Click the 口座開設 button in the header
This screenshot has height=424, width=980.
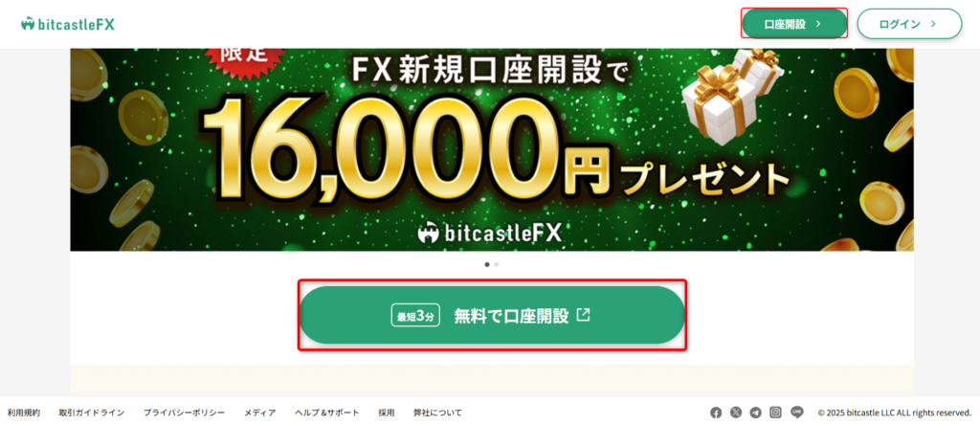pos(794,24)
